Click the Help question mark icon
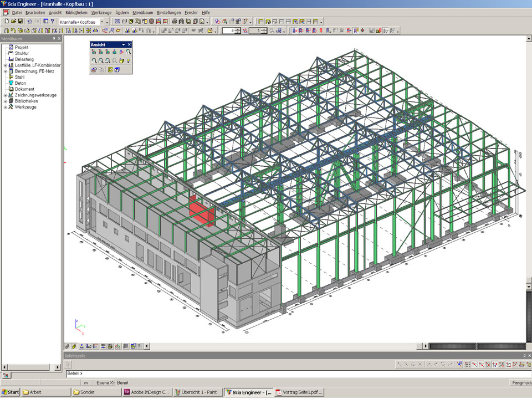Viewport: 532px width, 399px height. coord(52,21)
